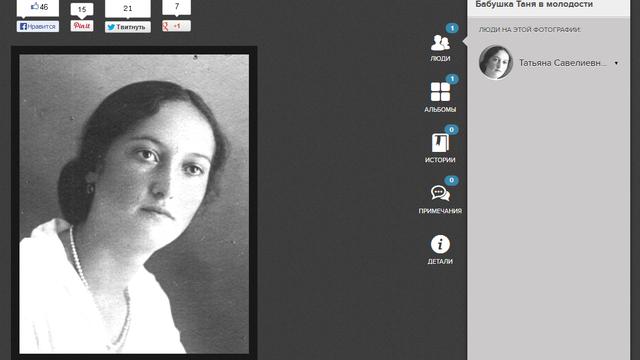Click the label ЛЮДИ НА ЭТОЙ ФОТОГРАФИИ

click(529, 30)
